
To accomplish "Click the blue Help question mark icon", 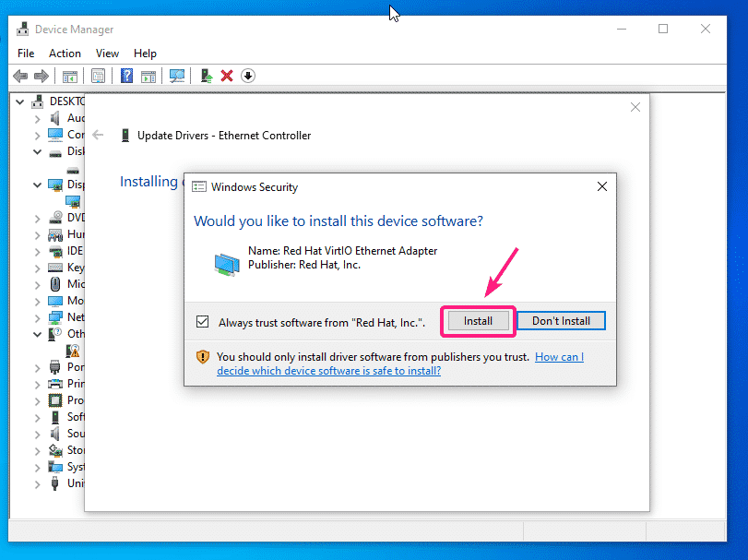I will (126, 76).
